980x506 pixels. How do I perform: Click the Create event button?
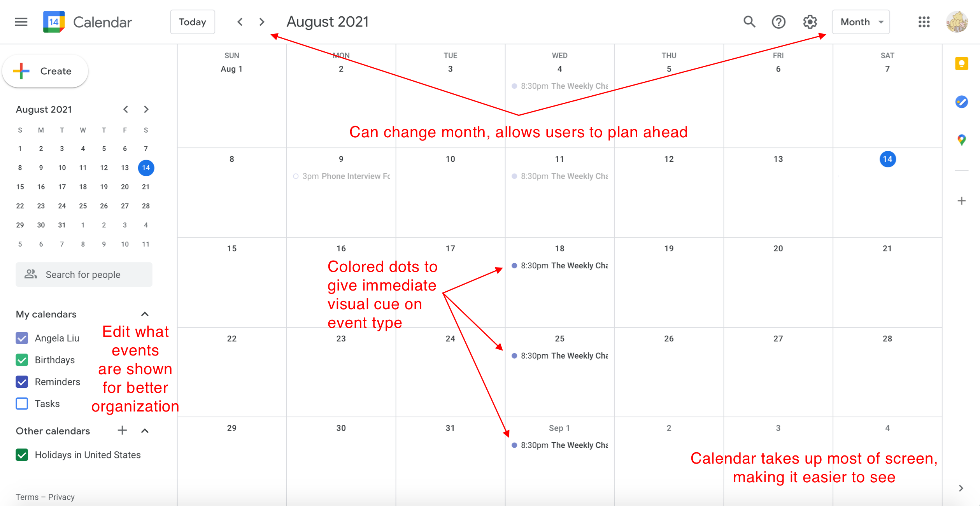[x=48, y=71]
